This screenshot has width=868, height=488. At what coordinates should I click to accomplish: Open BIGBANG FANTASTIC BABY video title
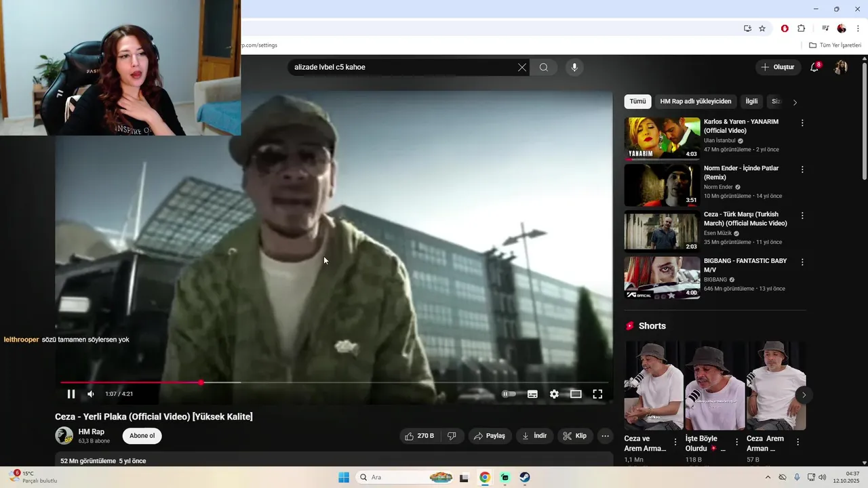pyautogui.click(x=745, y=265)
